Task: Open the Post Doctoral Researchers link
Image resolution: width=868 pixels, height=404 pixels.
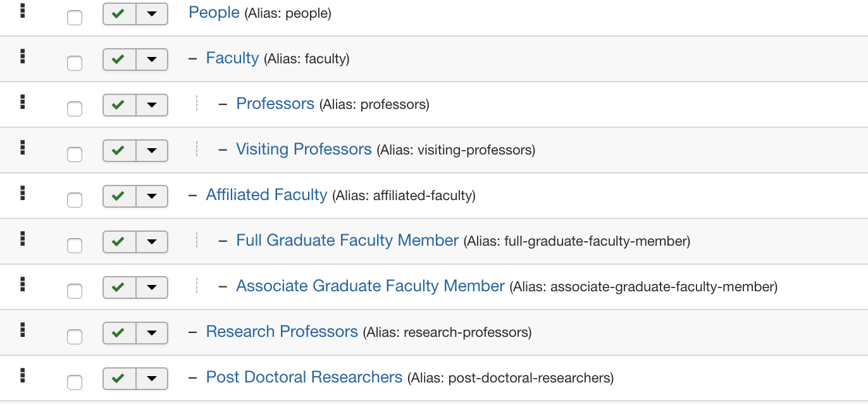Action: 304,377
